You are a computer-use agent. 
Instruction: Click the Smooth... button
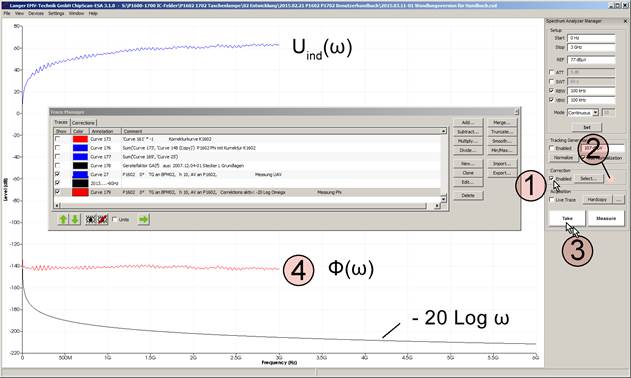(502, 141)
